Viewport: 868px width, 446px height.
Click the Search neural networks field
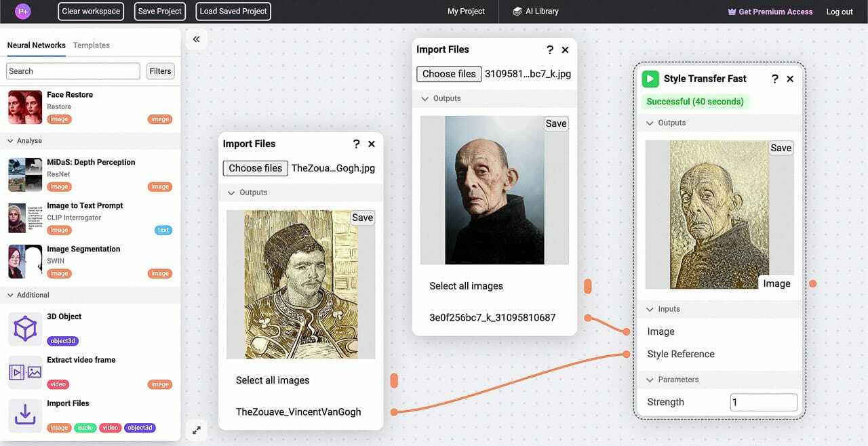73,71
